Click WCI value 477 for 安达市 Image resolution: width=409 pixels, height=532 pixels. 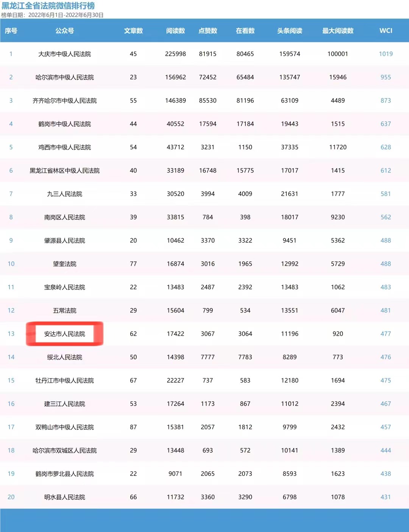coord(386,334)
